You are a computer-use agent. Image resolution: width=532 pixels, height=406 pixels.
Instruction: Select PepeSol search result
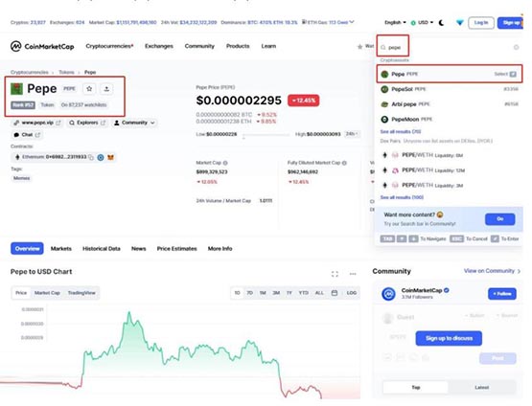(x=450, y=89)
